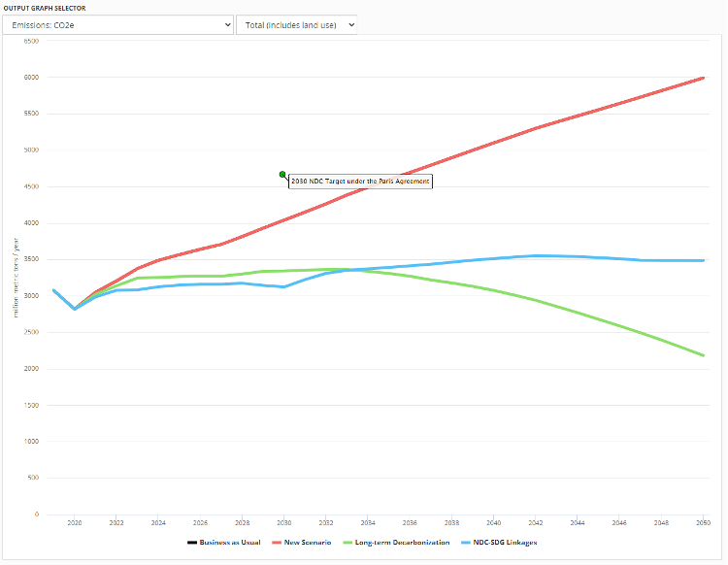Open the Emissions: CO2e dropdown

[x=117, y=24]
